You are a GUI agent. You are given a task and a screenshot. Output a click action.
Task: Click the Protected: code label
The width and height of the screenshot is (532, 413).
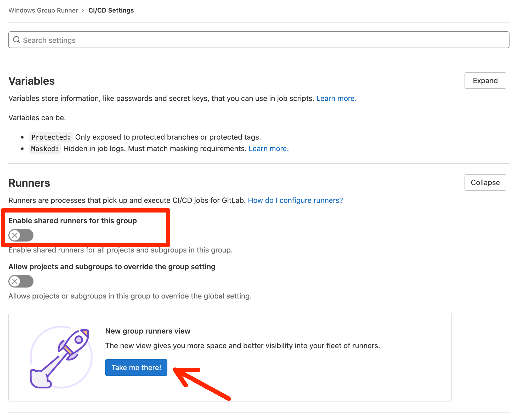pyautogui.click(x=51, y=137)
